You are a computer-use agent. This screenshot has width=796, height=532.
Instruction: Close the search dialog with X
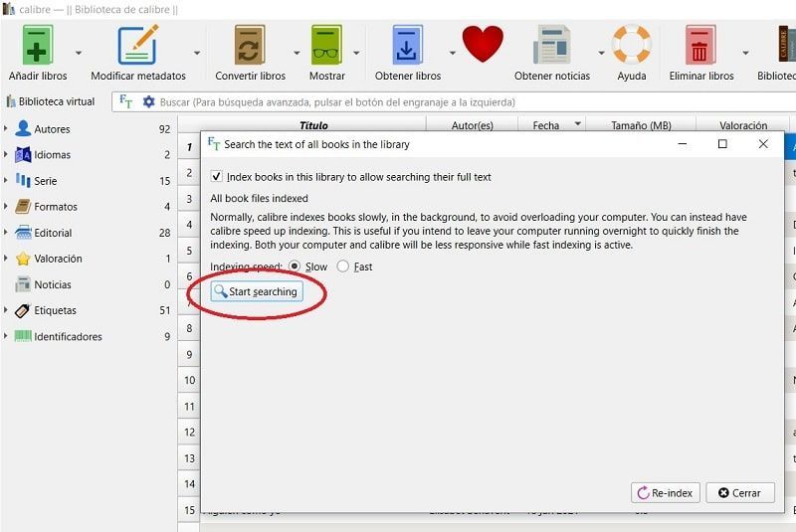coord(763,144)
